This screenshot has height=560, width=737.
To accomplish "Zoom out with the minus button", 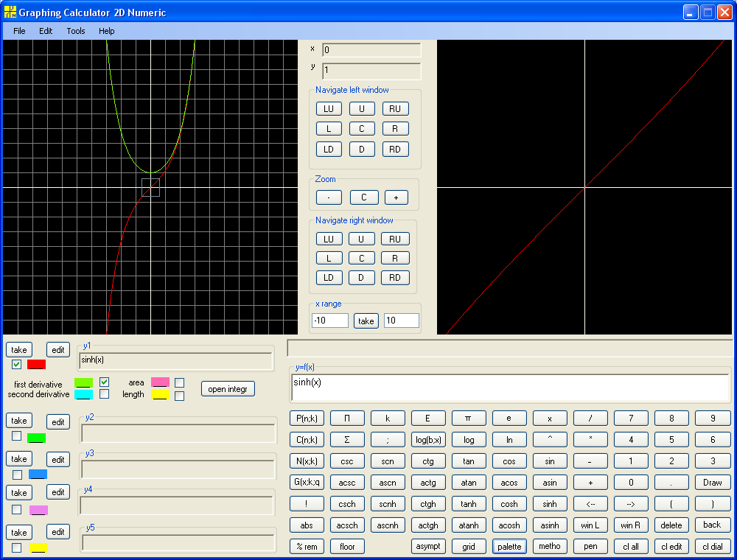I will click(x=329, y=197).
